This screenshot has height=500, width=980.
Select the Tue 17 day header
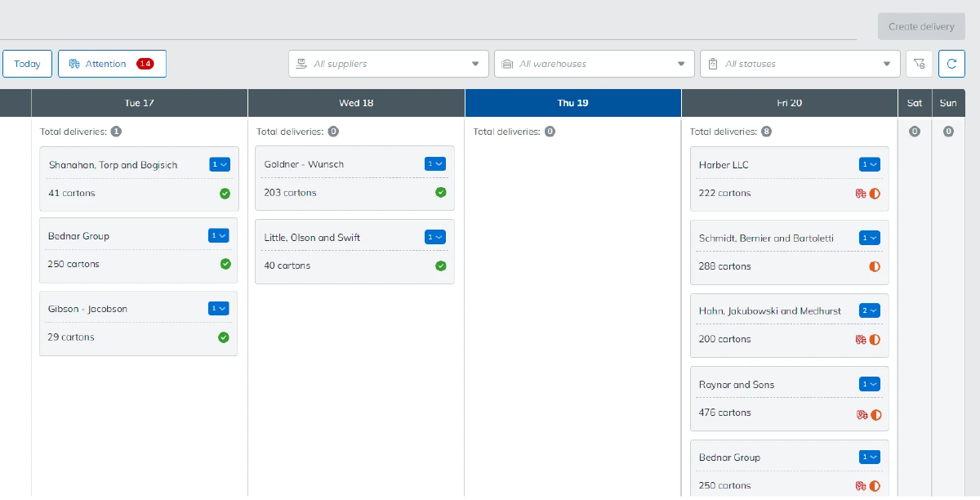tap(139, 103)
